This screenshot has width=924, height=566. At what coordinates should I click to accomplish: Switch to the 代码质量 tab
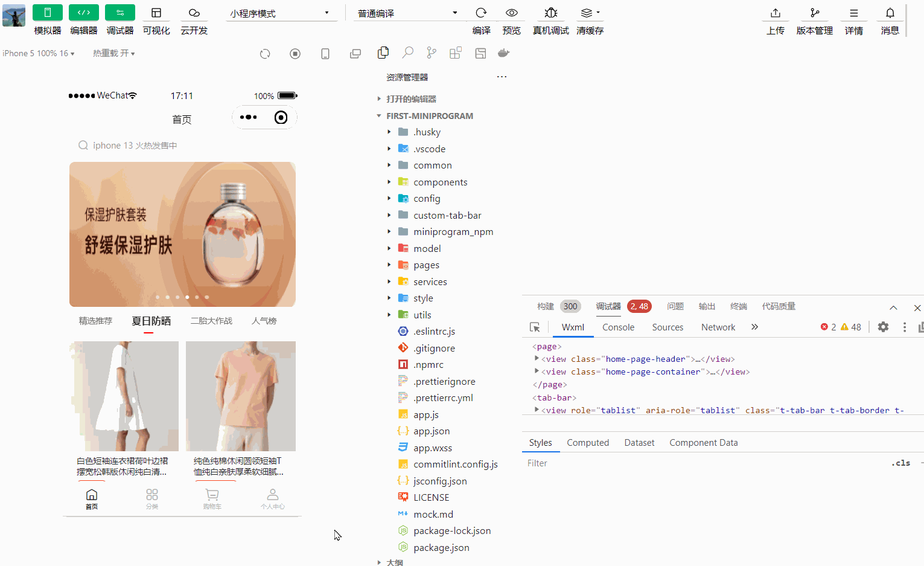779,306
